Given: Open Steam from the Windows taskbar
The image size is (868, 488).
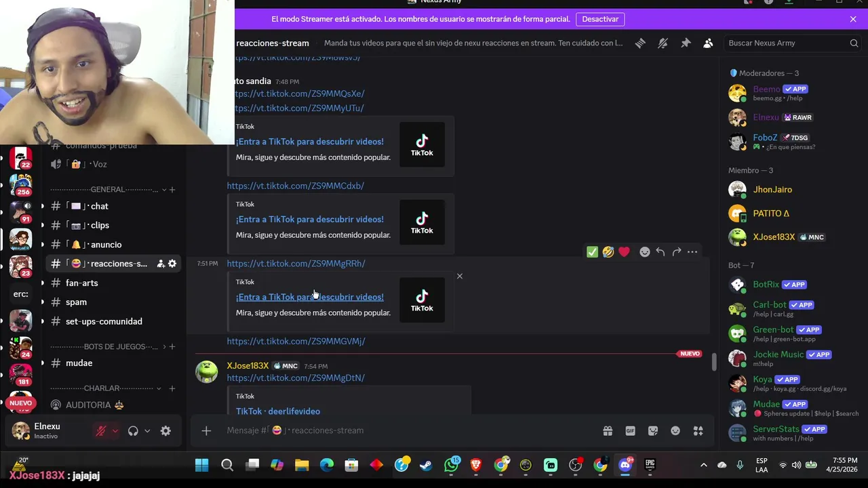Looking at the screenshot, I should point(426,465).
